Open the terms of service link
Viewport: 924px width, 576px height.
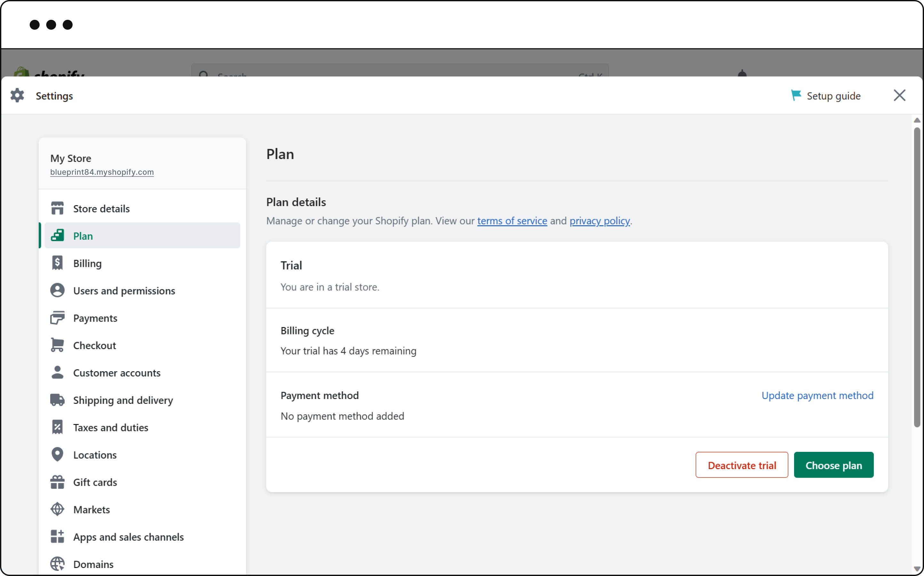coord(512,220)
